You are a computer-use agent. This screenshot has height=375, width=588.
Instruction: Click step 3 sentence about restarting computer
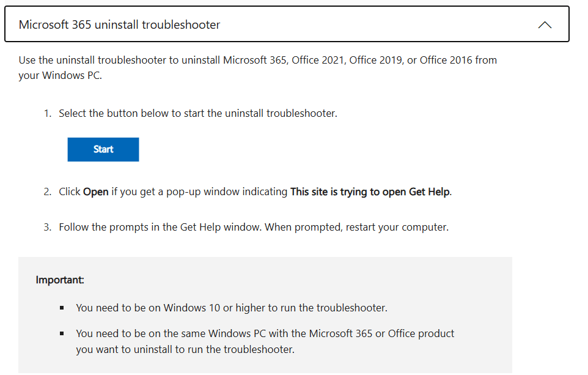coord(254,227)
